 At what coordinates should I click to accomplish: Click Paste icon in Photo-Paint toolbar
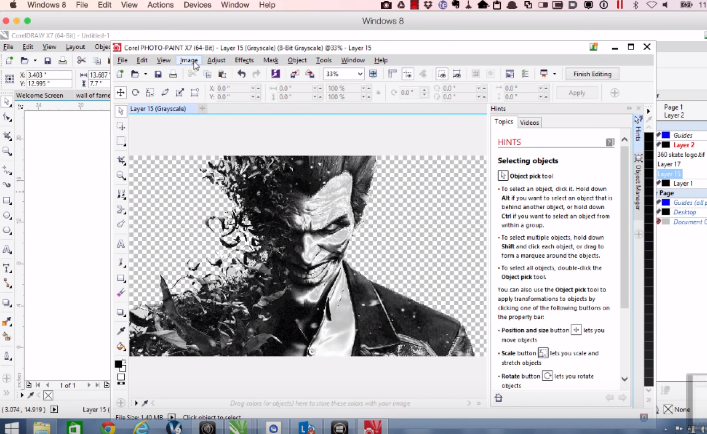[x=222, y=74]
